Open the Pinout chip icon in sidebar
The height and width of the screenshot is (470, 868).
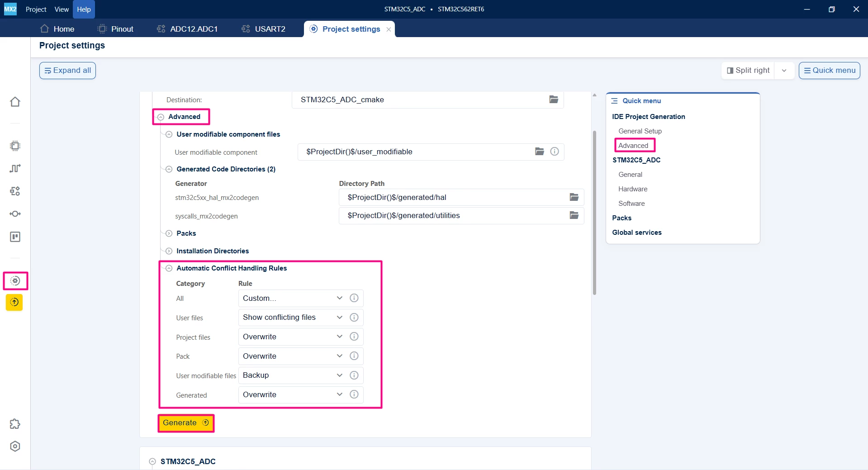[15, 146]
